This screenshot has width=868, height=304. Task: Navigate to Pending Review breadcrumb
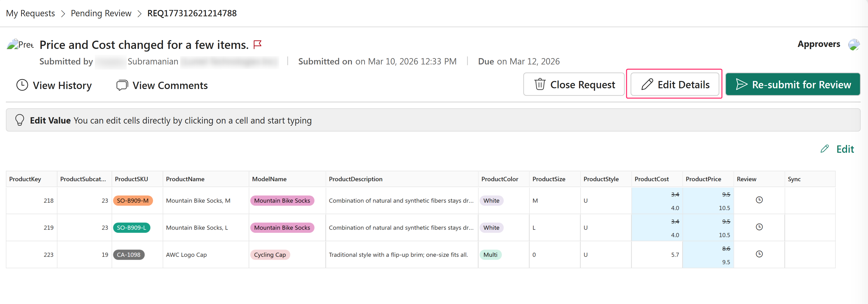point(101,13)
